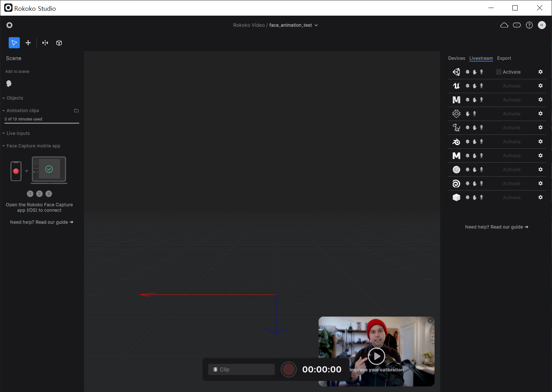Click the 00:00:00 timecode display
The image size is (552, 392).
point(322,369)
